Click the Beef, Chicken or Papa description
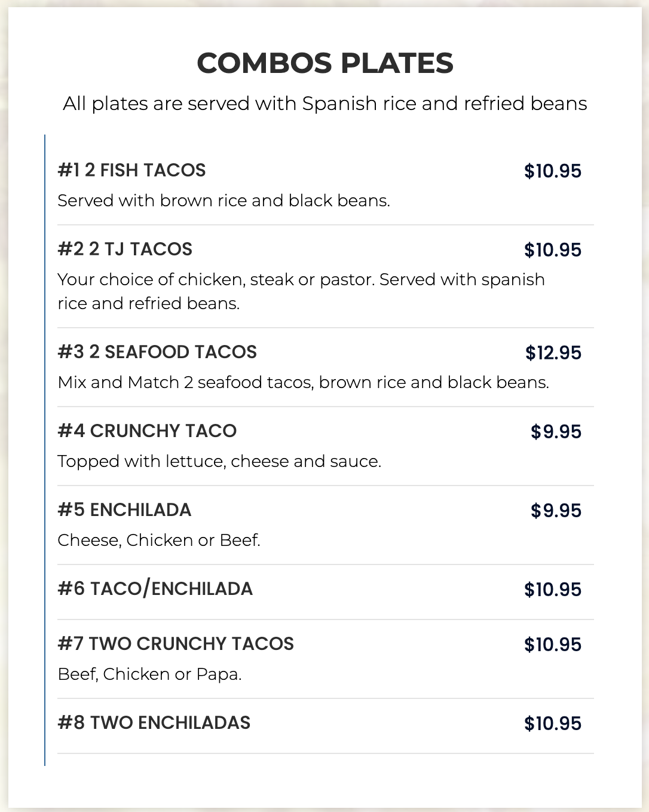The width and height of the screenshot is (649, 812). click(149, 674)
